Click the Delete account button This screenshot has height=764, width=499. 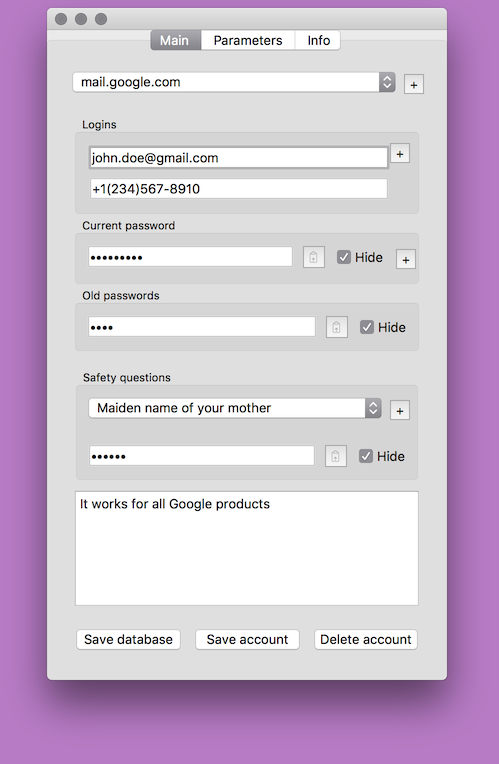pyautogui.click(x=365, y=639)
